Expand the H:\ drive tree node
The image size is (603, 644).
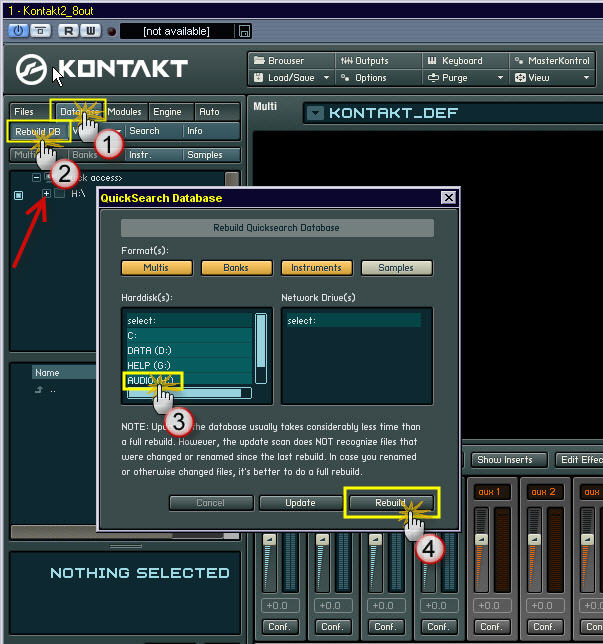46,193
